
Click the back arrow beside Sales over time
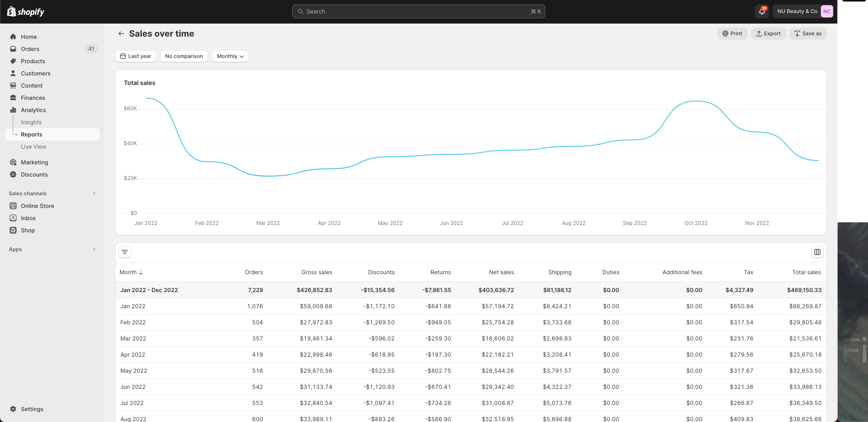tap(121, 34)
